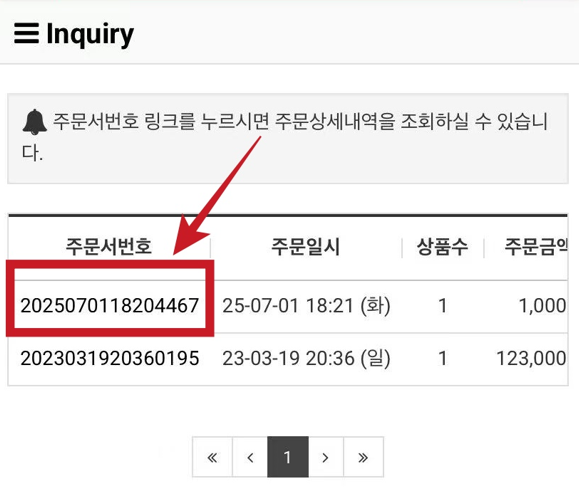The width and height of the screenshot is (579, 491).
Task: Go to first page double-arrow
Action: (212, 457)
